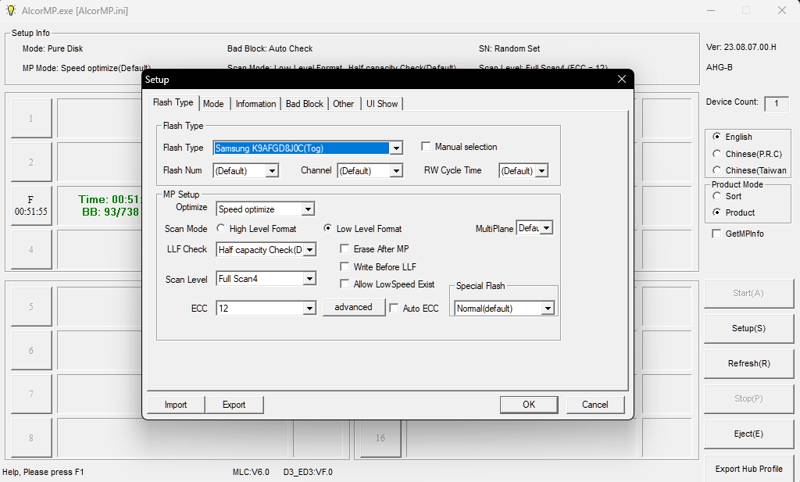Enable the Manual selection checkbox
800x482 pixels.
(x=426, y=147)
